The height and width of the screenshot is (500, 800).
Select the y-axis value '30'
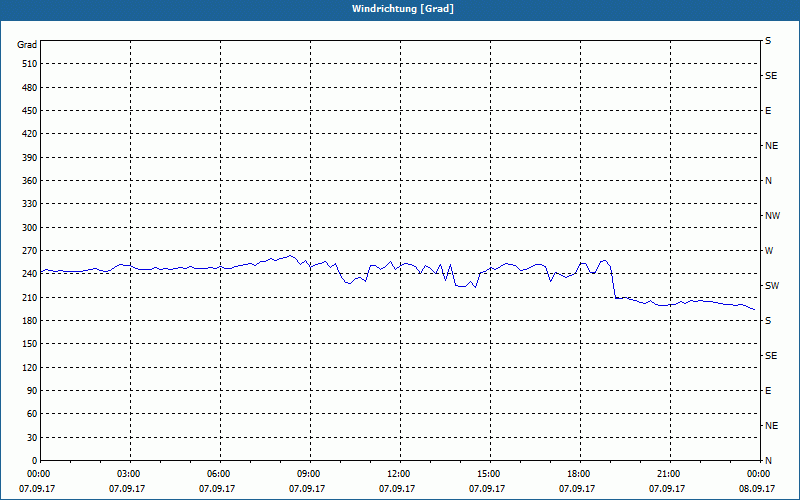coord(32,437)
